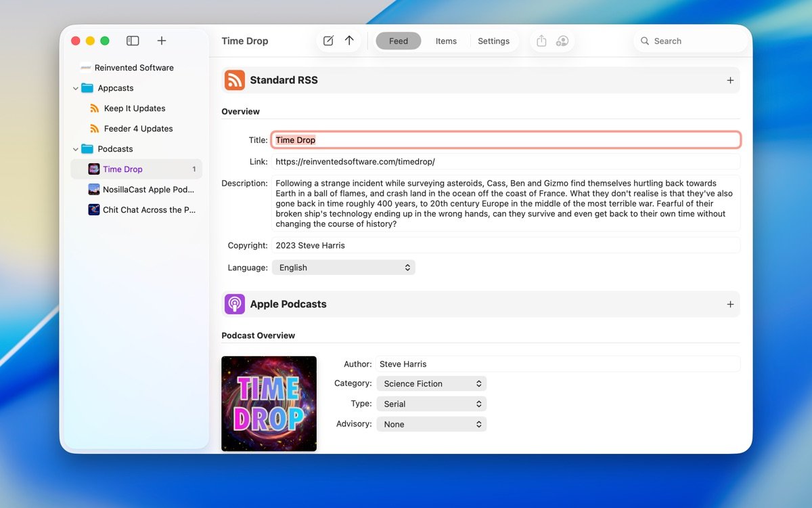Viewport: 812px width, 508px height.
Task: Click the NosillaCast podcast artwork icon
Action: click(94, 190)
